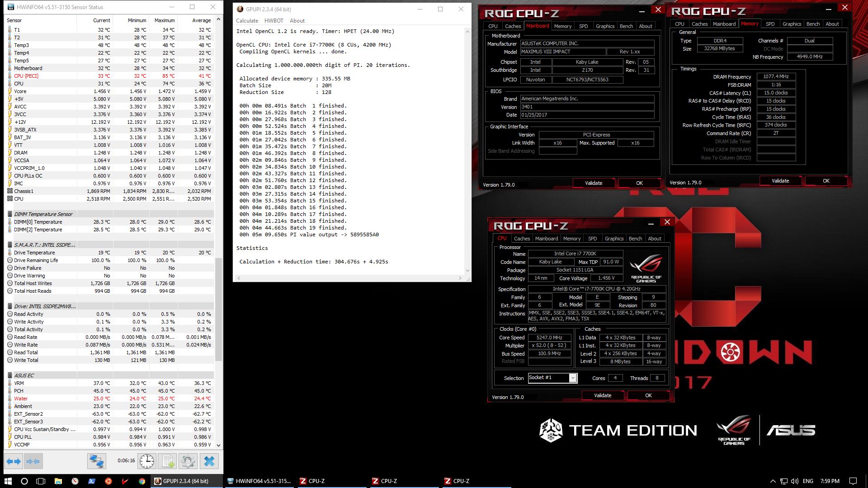Click OK in CPU tab window
Screen dimensions: 868x488
tap(648, 395)
